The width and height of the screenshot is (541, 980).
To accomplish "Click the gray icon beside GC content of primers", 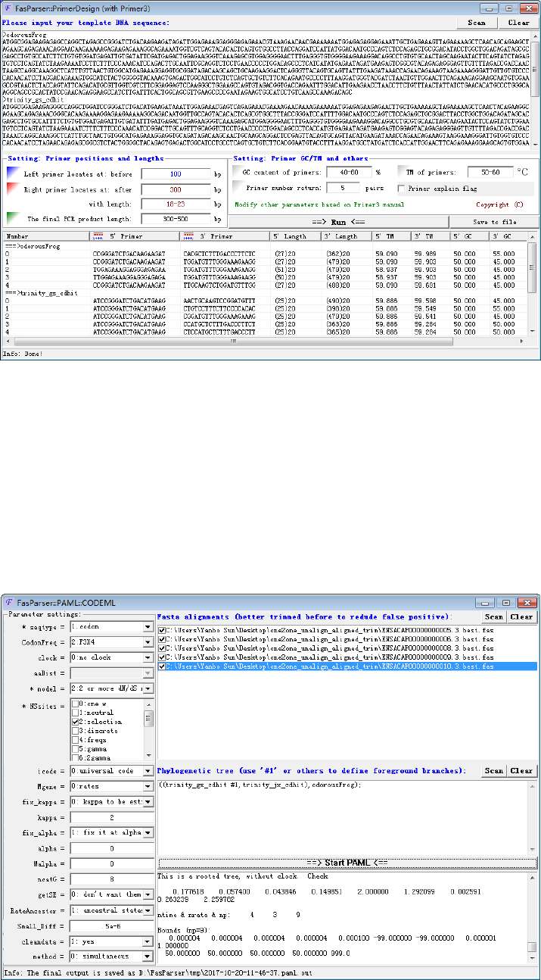I will coord(238,173).
